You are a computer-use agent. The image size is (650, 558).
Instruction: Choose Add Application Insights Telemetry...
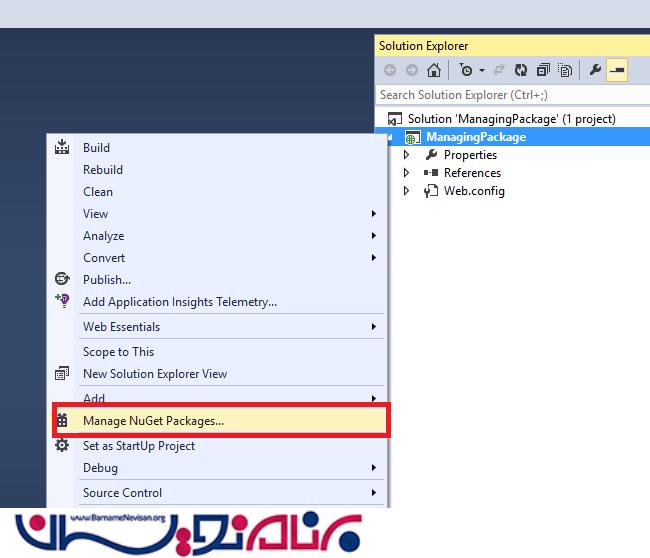click(x=218, y=301)
